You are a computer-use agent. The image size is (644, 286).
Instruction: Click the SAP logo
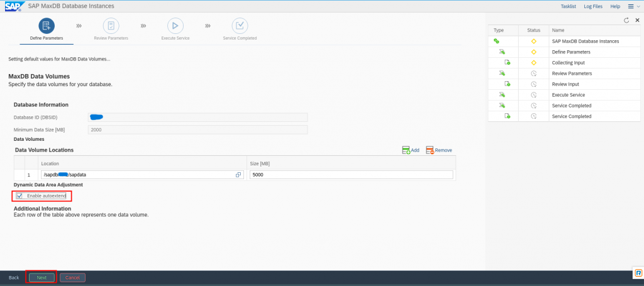11,6
